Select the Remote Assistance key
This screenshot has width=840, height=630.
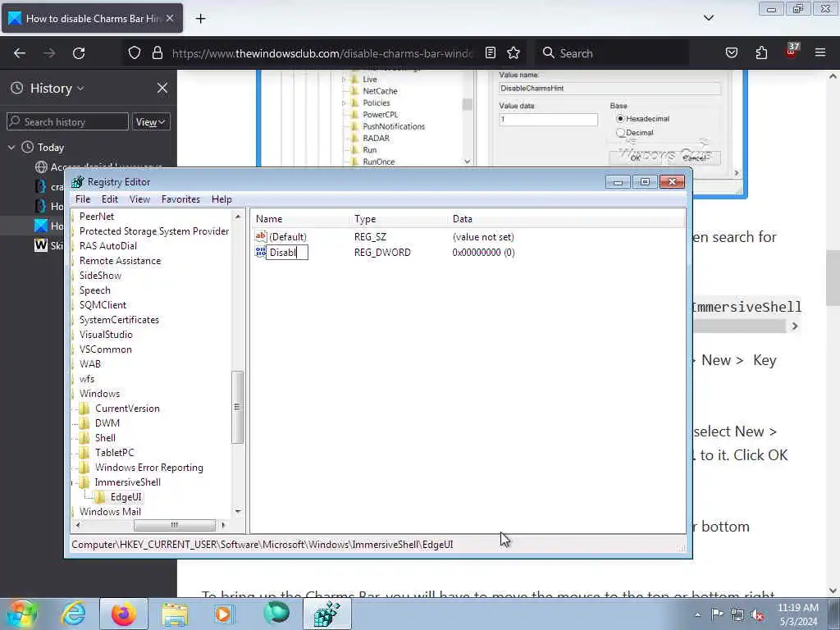(120, 261)
